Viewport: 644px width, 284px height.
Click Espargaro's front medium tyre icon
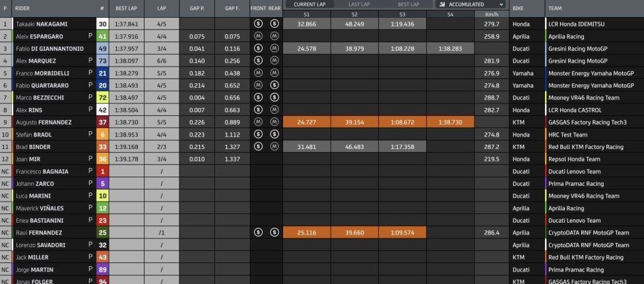(258, 36)
